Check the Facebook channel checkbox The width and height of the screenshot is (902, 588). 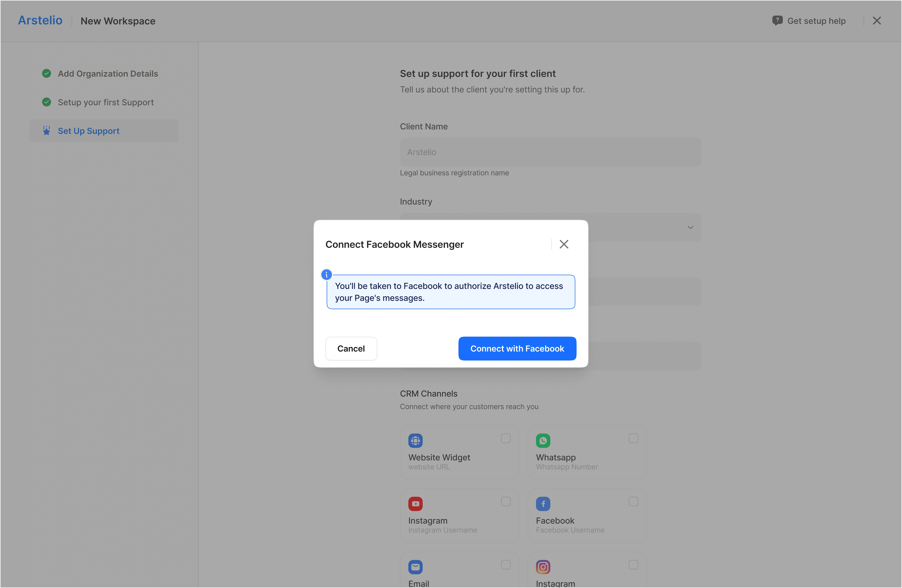(x=633, y=502)
